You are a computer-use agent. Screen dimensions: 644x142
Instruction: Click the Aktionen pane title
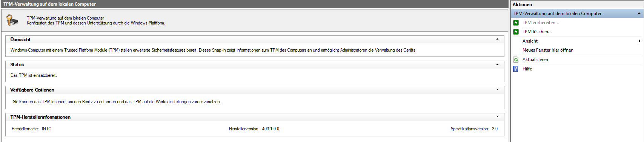(x=522, y=5)
